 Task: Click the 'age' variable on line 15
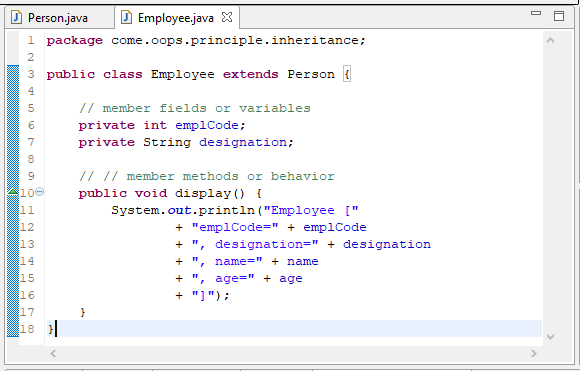(291, 279)
